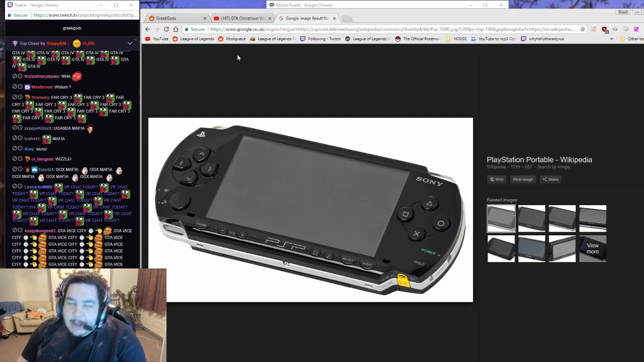Viewport: 644px width, 362px height.
Task: Select the third related image in top row
Action: click(562, 218)
